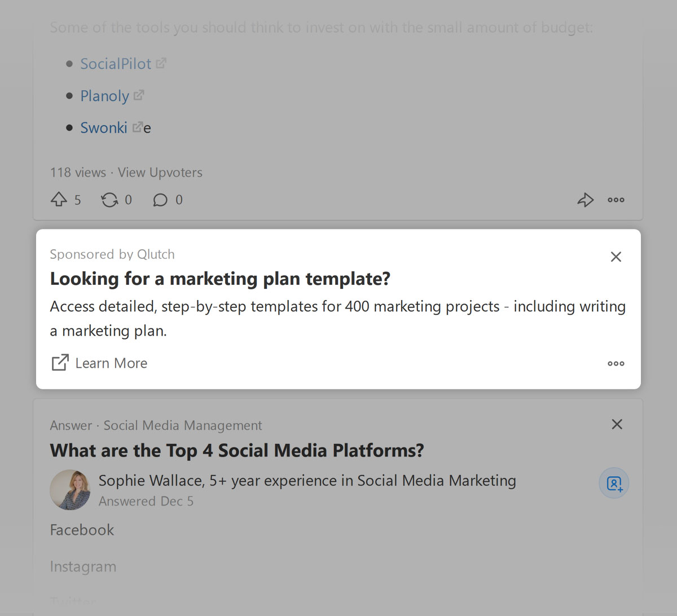Click the '118 views' text
This screenshot has height=616, width=677.
coord(78,173)
